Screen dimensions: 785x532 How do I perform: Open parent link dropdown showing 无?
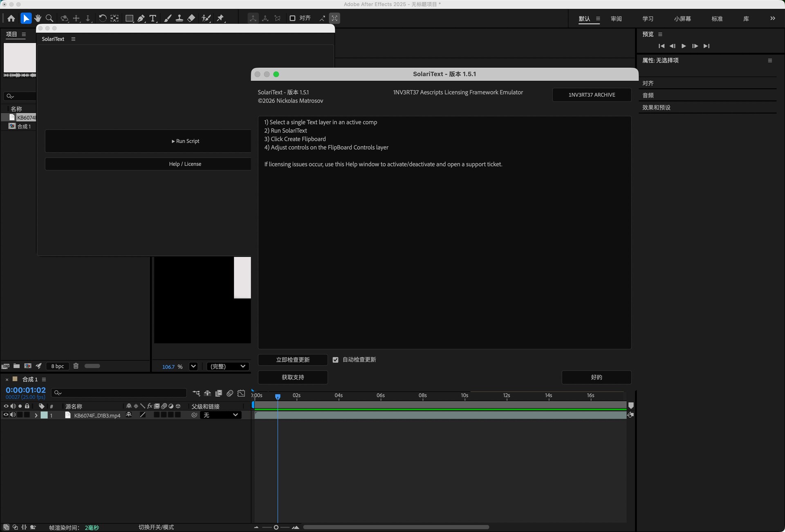220,415
